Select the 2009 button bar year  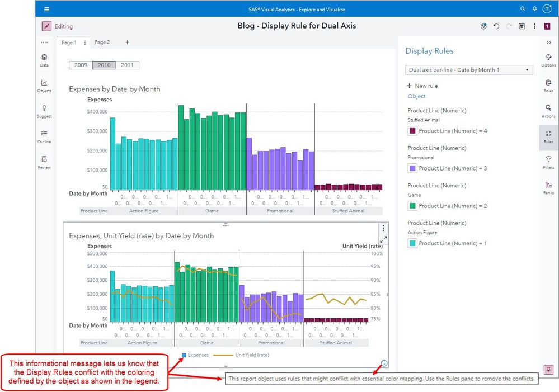point(81,65)
